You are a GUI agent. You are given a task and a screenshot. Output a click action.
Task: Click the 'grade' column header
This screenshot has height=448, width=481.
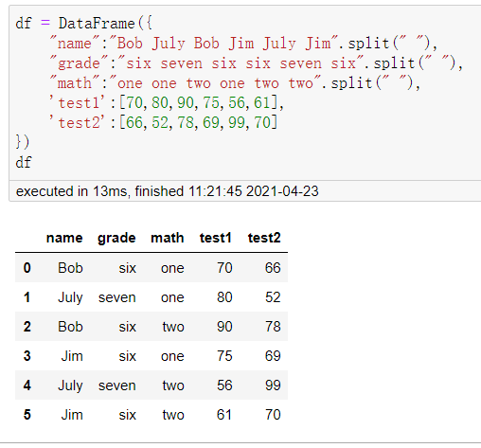tap(116, 239)
